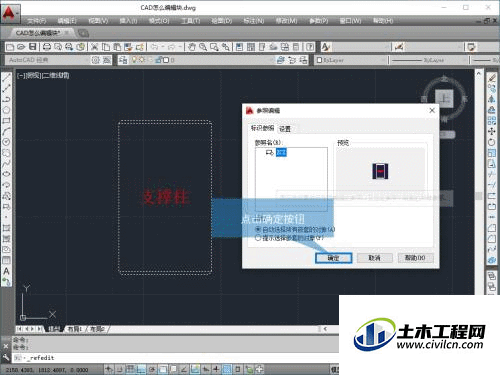
Task: Close the reference edit dialog
Action: click(x=432, y=110)
